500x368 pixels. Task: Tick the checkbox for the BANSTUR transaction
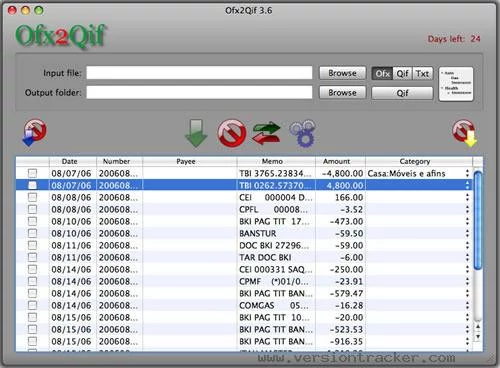32,233
